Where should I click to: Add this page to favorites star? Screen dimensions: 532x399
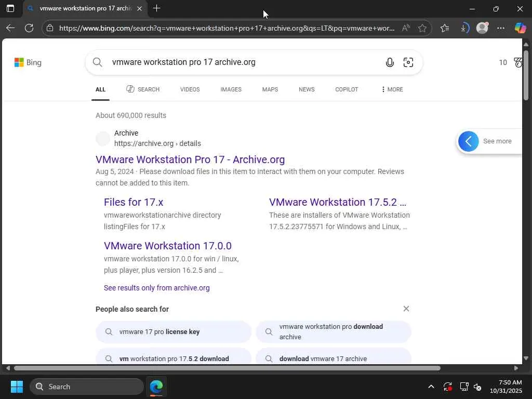[422, 28]
